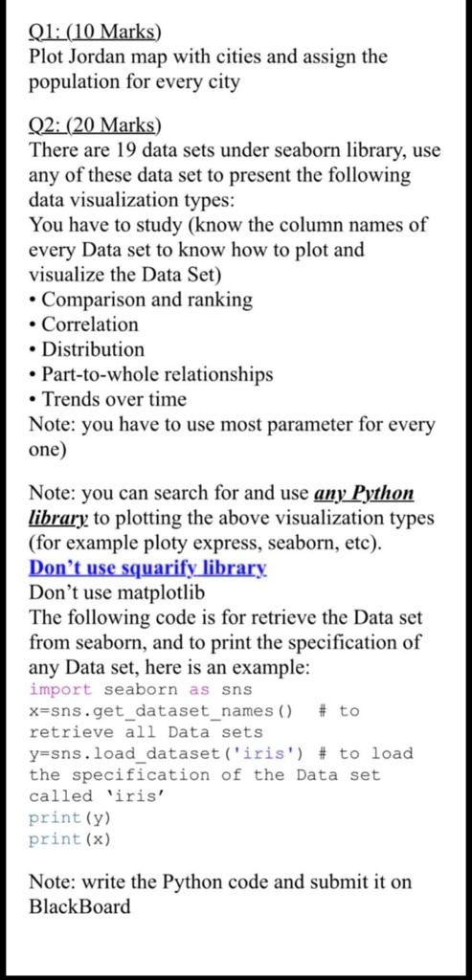Click the "Comparison and ranking" bullet item
Image resolution: width=472 pixels, height=980 pixels.
pos(142,300)
